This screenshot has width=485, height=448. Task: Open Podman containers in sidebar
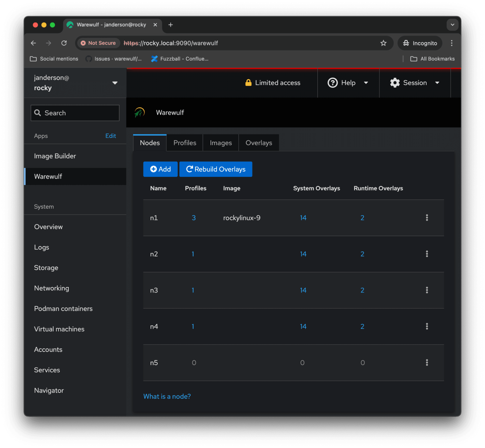(x=75, y=309)
